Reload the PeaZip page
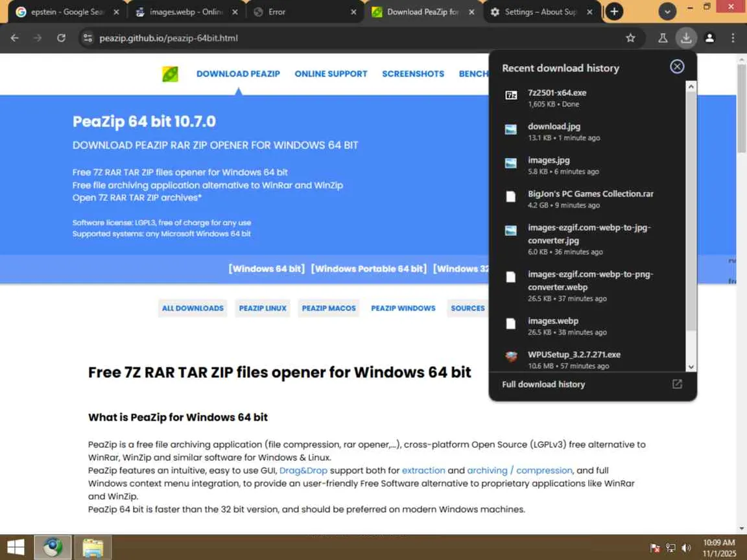Viewport: 747px width, 560px height. (61, 38)
